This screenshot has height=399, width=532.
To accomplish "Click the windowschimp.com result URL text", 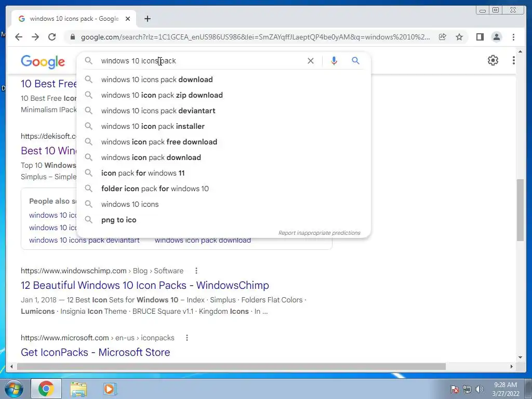I will tap(102, 271).
